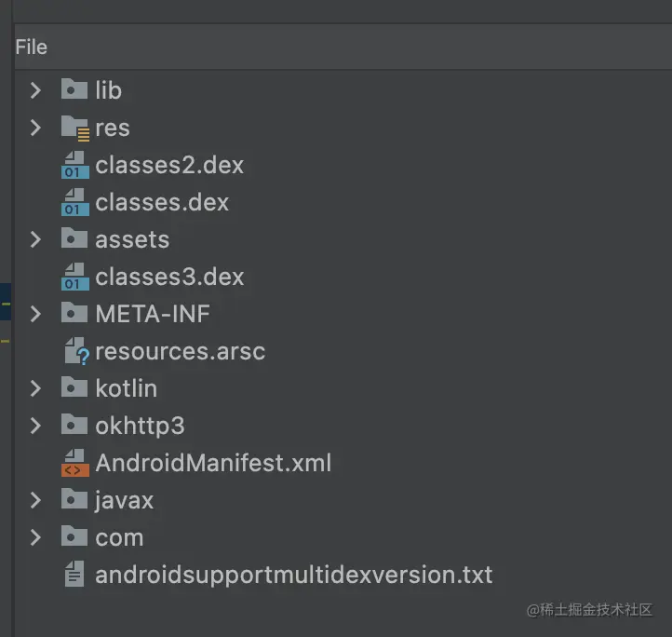Select the com folder entry

click(119, 537)
